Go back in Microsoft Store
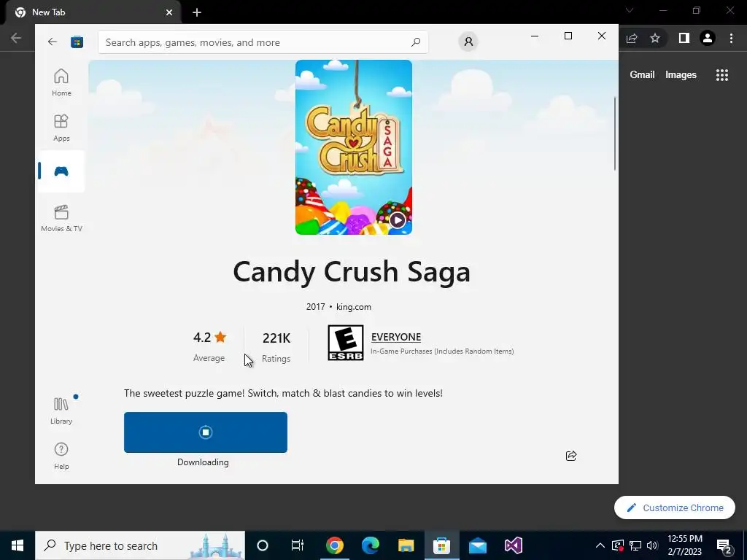 (53, 42)
